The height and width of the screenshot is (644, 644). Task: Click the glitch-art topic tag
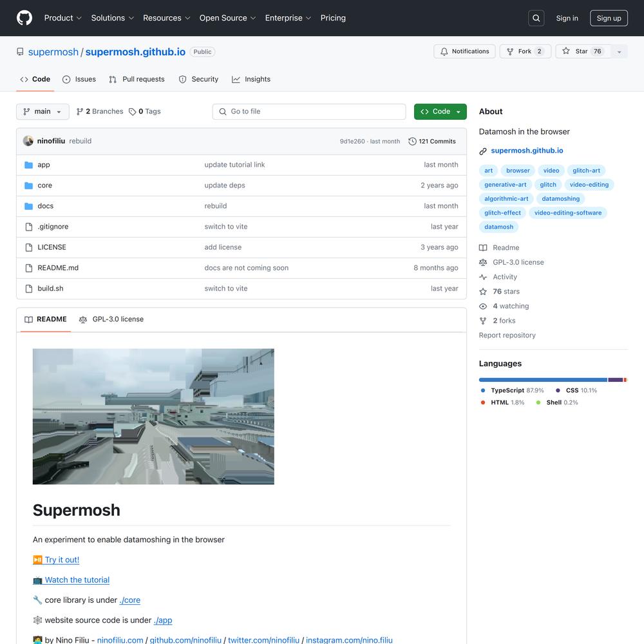click(x=586, y=171)
